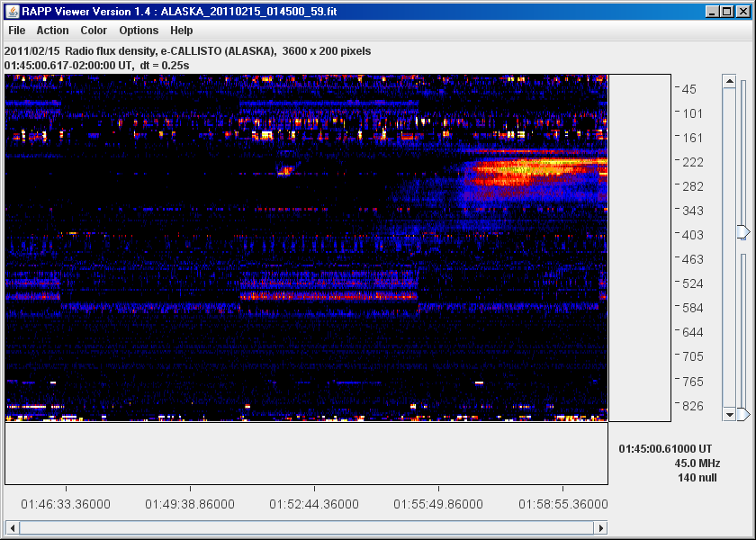Viewport: 756px width, 540px height.
Task: Click the vertical scrollbar up arrow
Action: (x=729, y=82)
